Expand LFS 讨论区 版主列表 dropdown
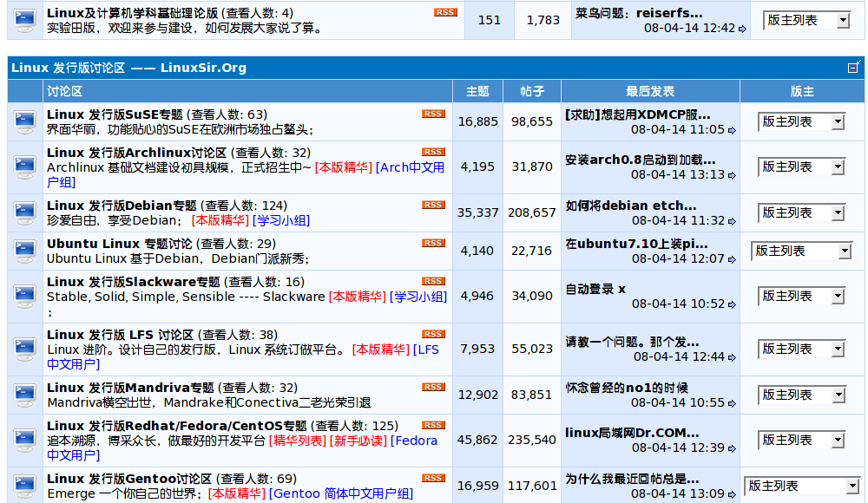The height and width of the screenshot is (503, 868). [x=801, y=349]
